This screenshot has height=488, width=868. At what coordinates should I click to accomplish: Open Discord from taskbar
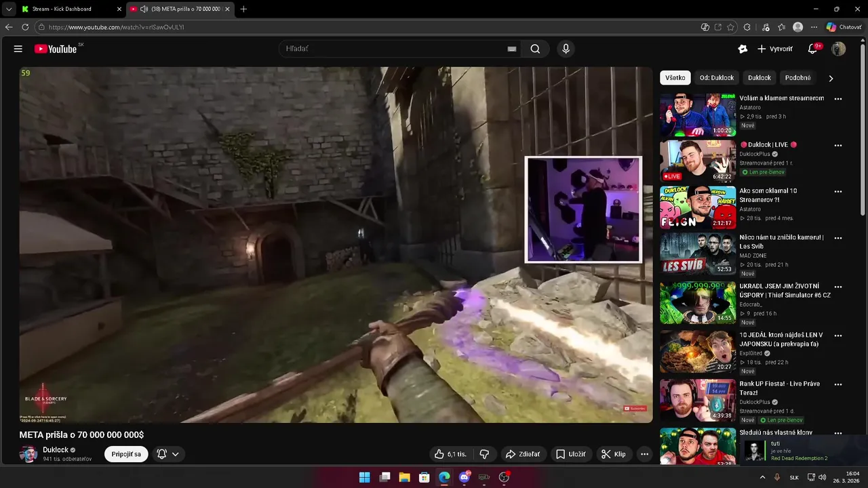click(x=465, y=477)
